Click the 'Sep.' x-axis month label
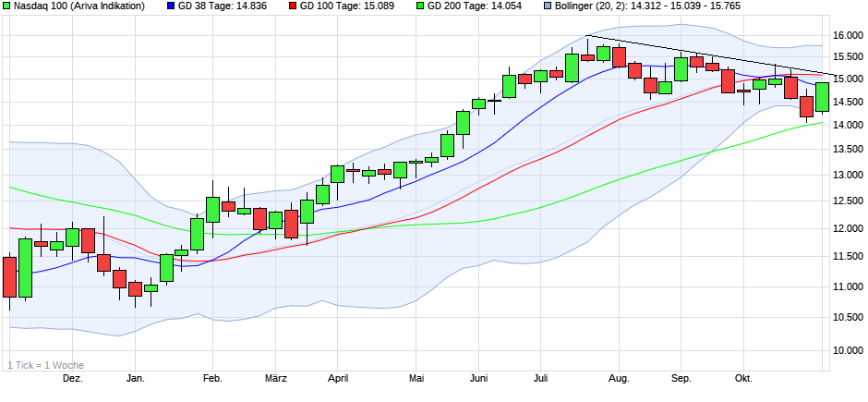 tap(681, 379)
